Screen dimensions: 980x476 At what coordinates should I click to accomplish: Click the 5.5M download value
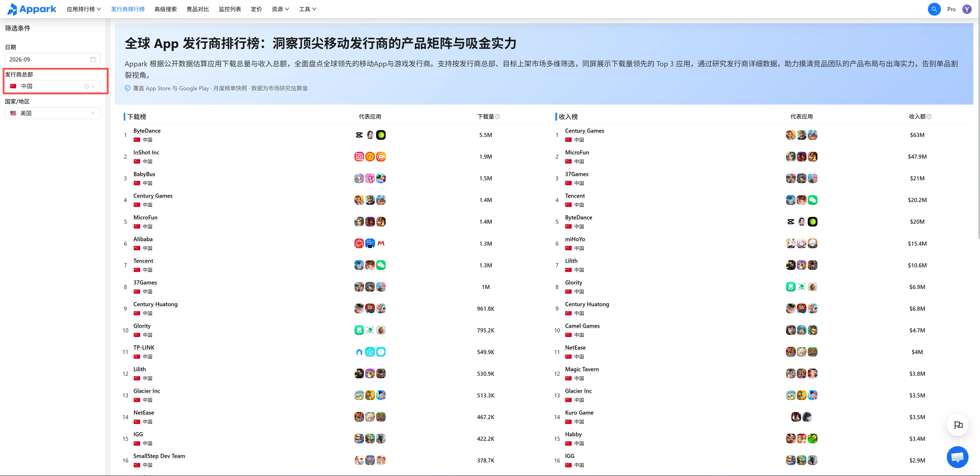[485, 135]
